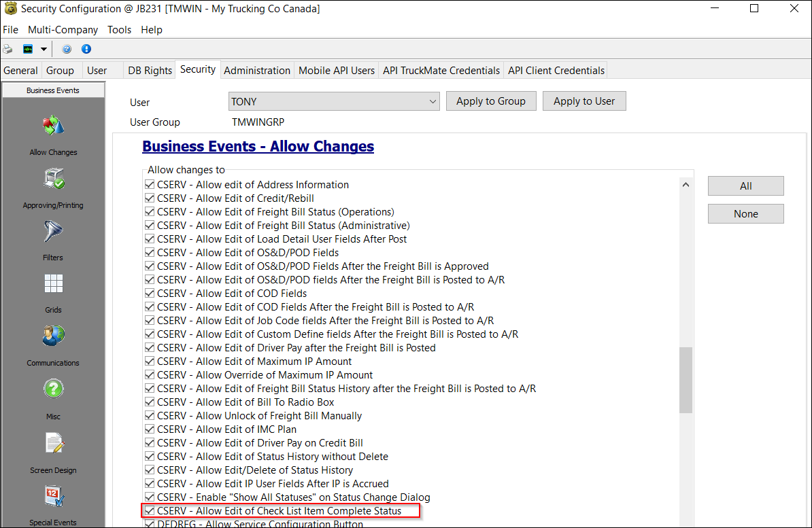This screenshot has height=528, width=812.
Task: Open the Misc question mark icon
Action: tap(53, 389)
